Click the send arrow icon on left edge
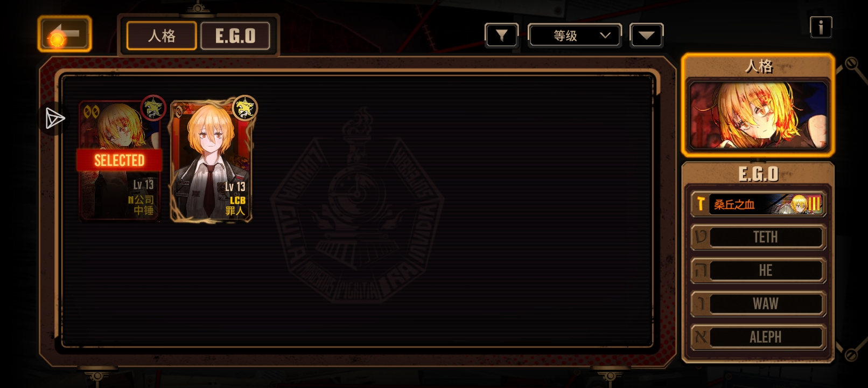The image size is (868, 388). coord(54,119)
